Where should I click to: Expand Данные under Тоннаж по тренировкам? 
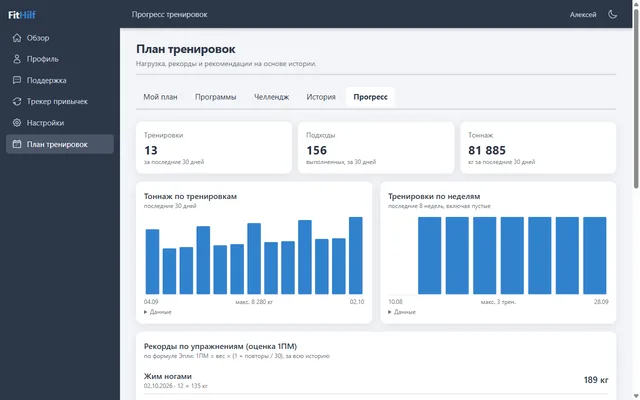tap(158, 312)
